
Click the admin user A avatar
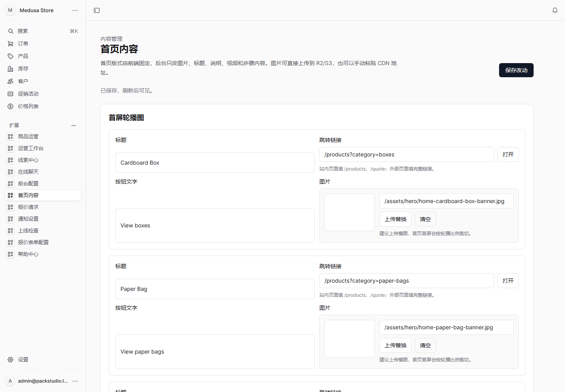click(x=10, y=381)
